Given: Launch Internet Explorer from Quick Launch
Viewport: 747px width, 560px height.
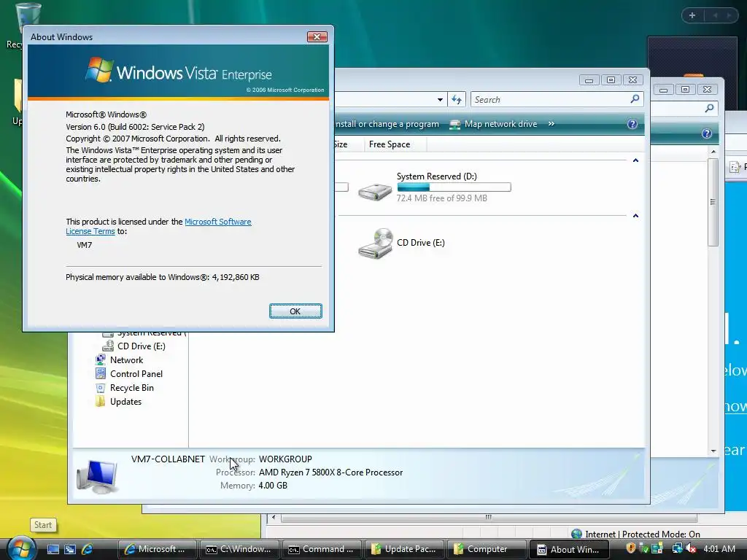Looking at the screenshot, I should coord(88,549).
